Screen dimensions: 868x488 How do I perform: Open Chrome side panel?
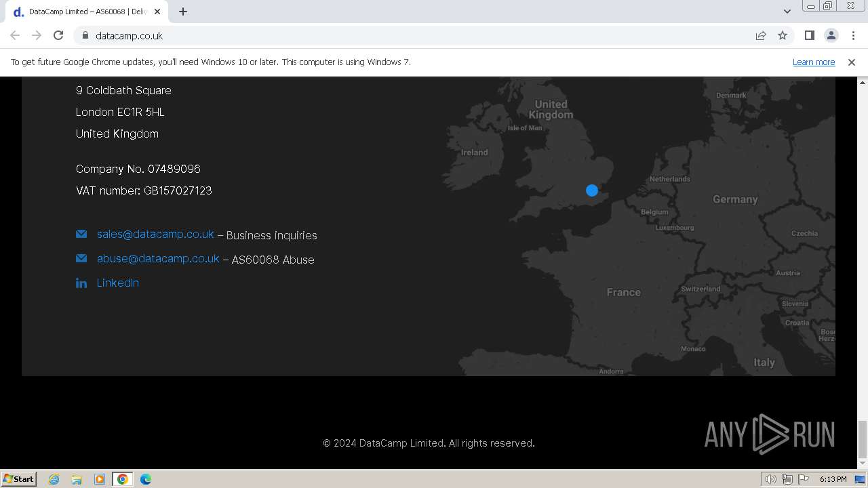(x=809, y=35)
